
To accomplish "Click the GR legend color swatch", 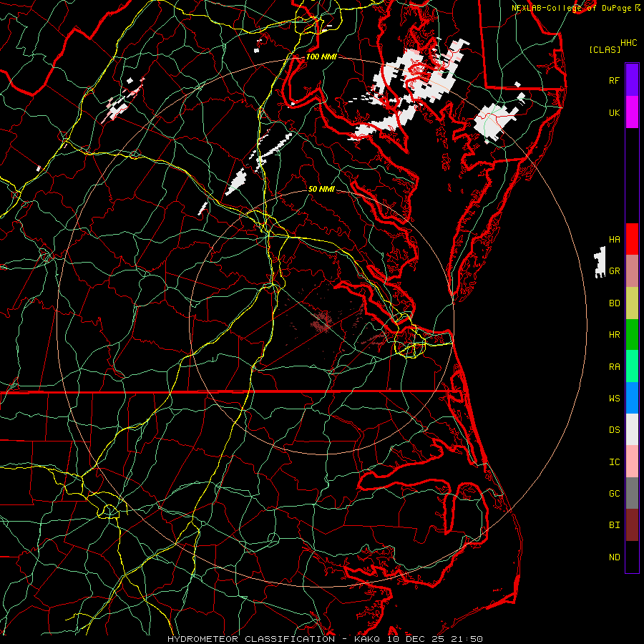I will (x=632, y=270).
